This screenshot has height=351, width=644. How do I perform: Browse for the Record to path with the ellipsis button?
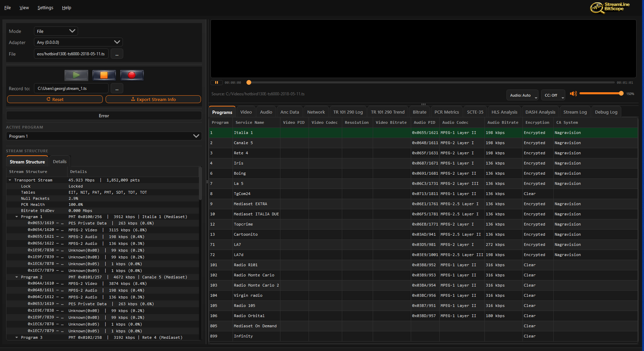(x=117, y=89)
